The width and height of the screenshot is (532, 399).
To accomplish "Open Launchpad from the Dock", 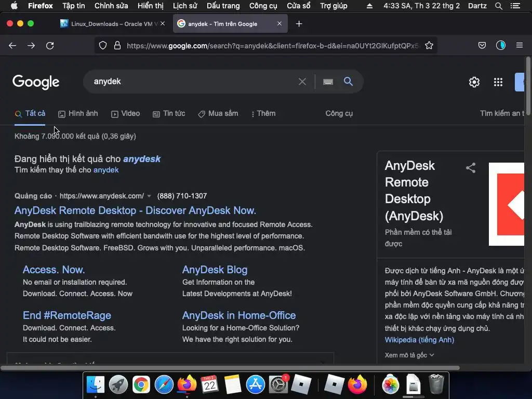I will point(118,384).
